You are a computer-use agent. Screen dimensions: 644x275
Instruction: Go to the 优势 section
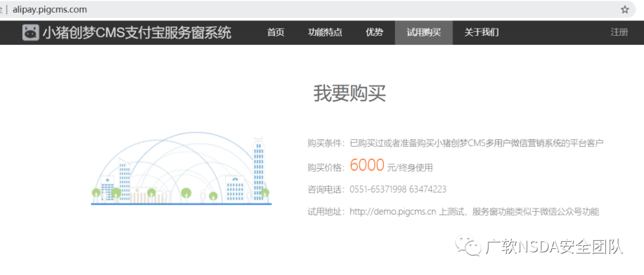374,32
